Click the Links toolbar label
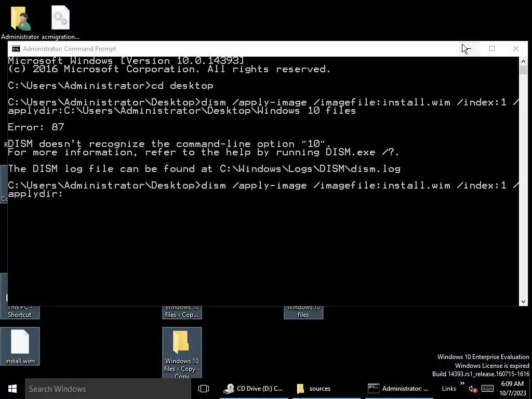532x399 pixels. [449, 389]
